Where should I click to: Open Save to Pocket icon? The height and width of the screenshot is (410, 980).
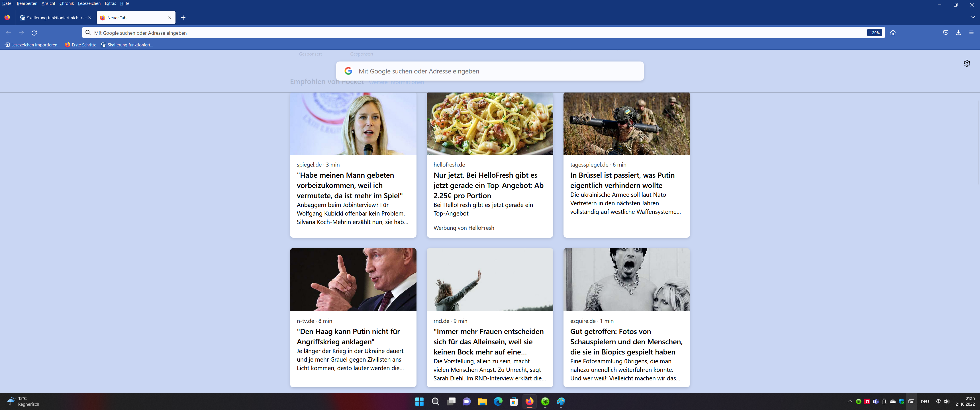pos(946,33)
